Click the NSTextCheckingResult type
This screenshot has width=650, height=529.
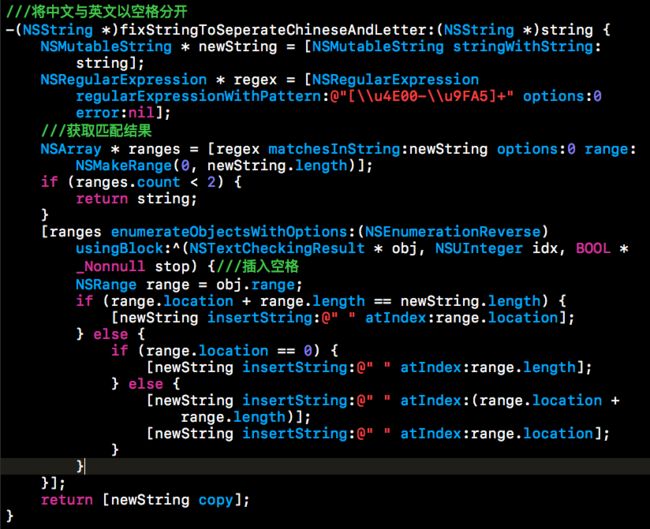point(276,248)
